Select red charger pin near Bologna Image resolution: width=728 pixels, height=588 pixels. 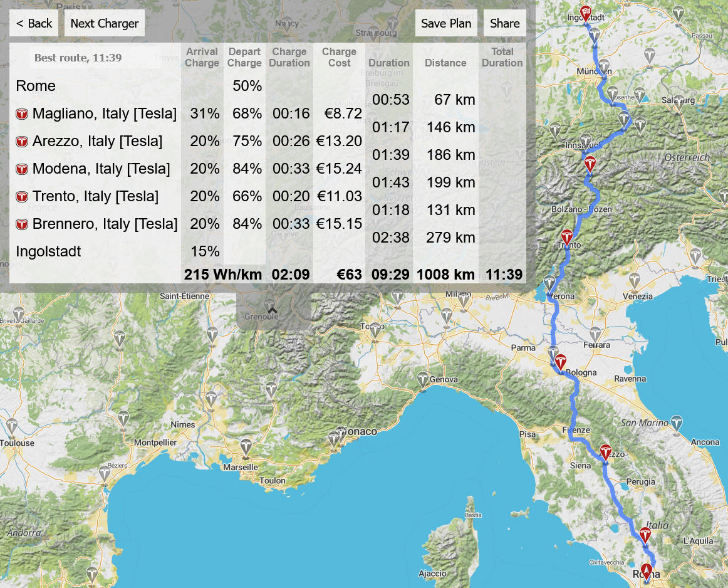click(560, 362)
